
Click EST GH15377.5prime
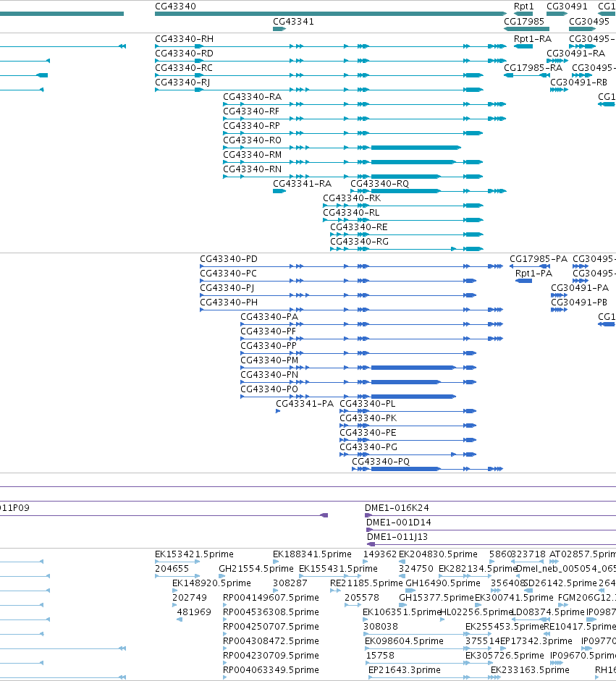(436, 598)
